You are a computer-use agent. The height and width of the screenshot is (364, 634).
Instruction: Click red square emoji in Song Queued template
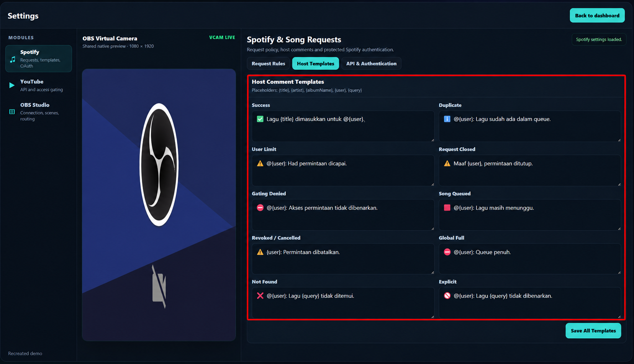[447, 208]
